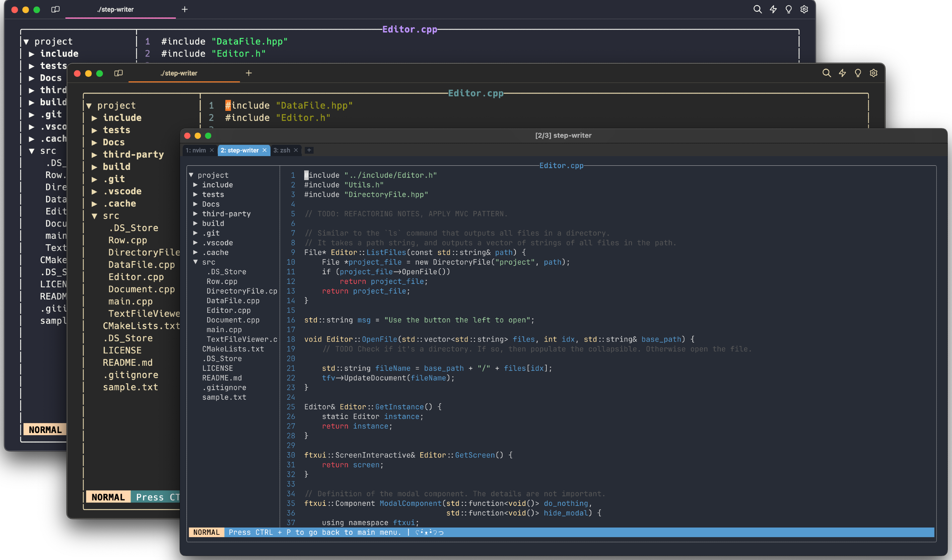Expand .git folder in front window

click(195, 233)
